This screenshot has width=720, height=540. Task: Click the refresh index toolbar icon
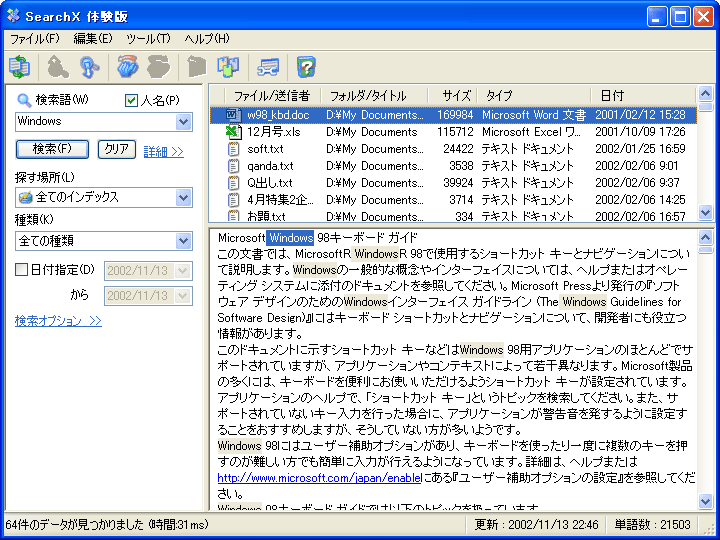coord(19,67)
